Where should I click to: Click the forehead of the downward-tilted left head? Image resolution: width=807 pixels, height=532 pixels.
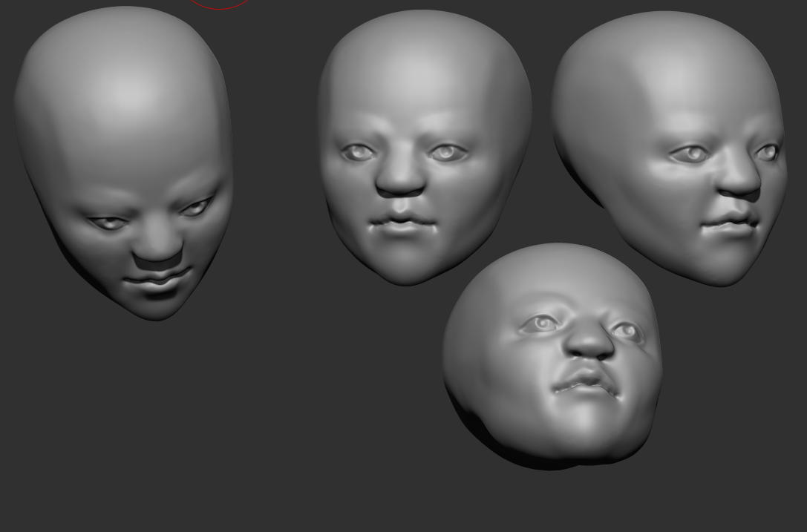[124, 96]
